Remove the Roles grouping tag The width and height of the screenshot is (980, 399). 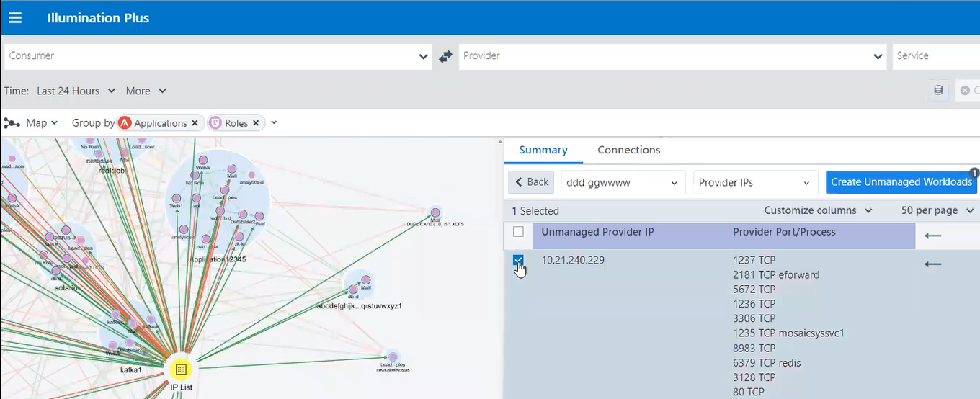pos(256,123)
